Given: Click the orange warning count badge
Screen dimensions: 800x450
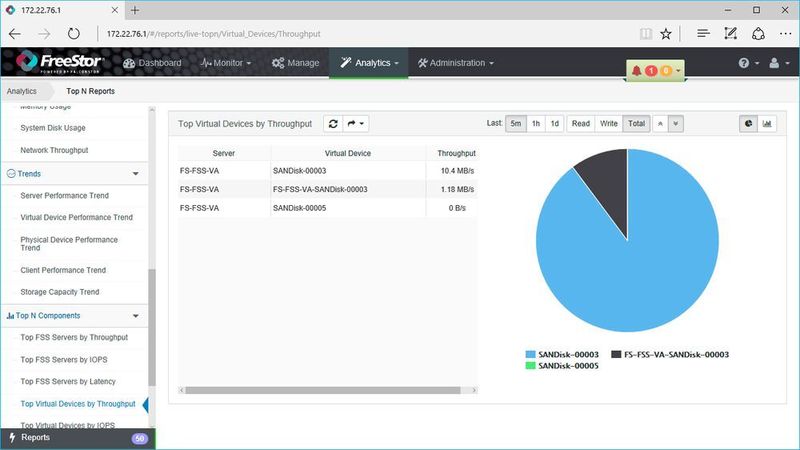Looking at the screenshot, I should (666, 70).
